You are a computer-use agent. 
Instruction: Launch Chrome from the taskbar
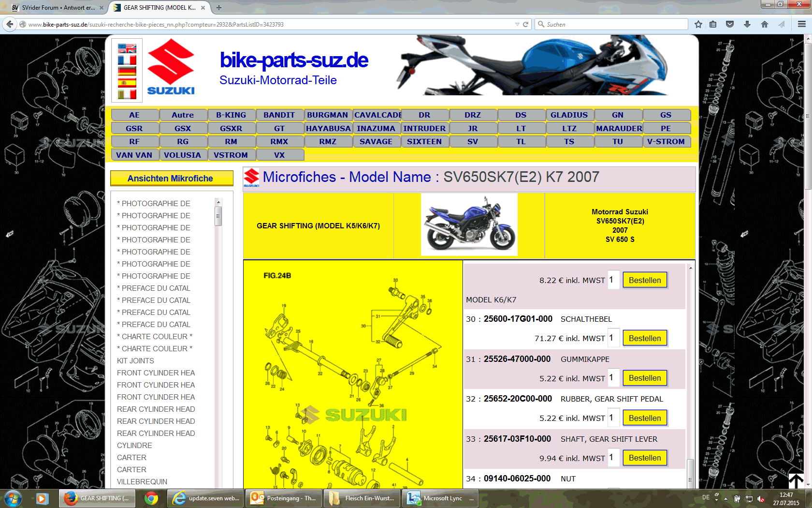pos(151,498)
